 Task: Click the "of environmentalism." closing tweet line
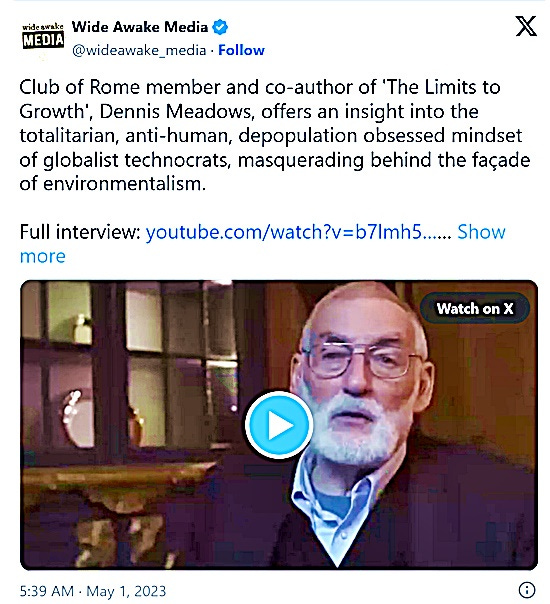pyautogui.click(x=113, y=184)
